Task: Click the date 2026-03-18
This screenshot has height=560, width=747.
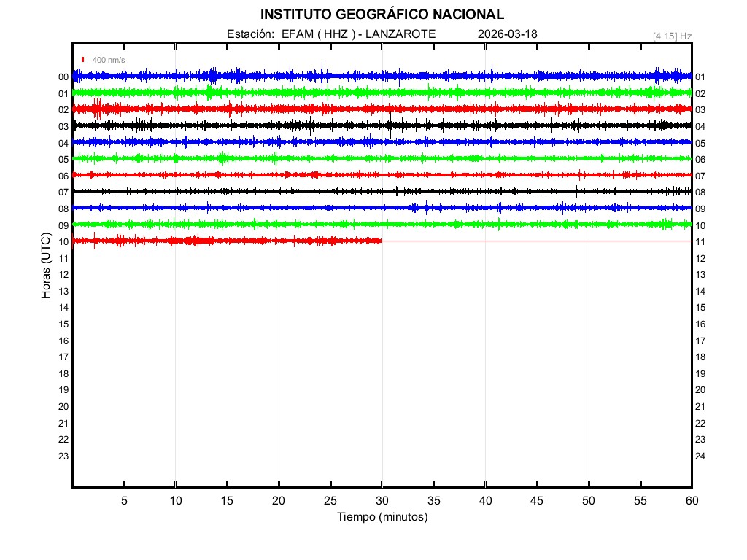Action: click(x=508, y=34)
